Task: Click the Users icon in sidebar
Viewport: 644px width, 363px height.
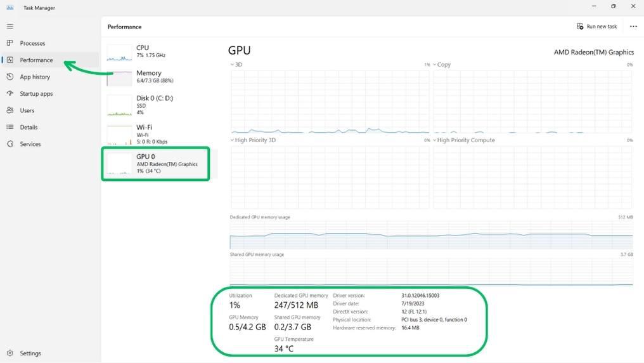Action: pyautogui.click(x=10, y=110)
